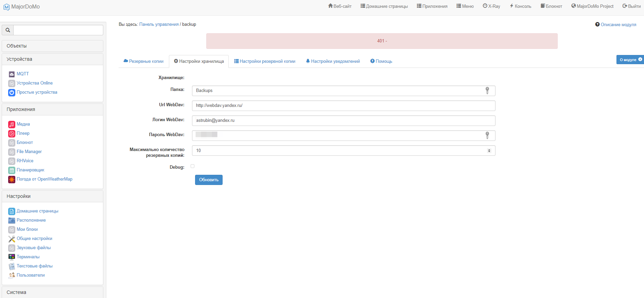
Task: Adjust max backup count spinner arrows
Action: [489, 151]
